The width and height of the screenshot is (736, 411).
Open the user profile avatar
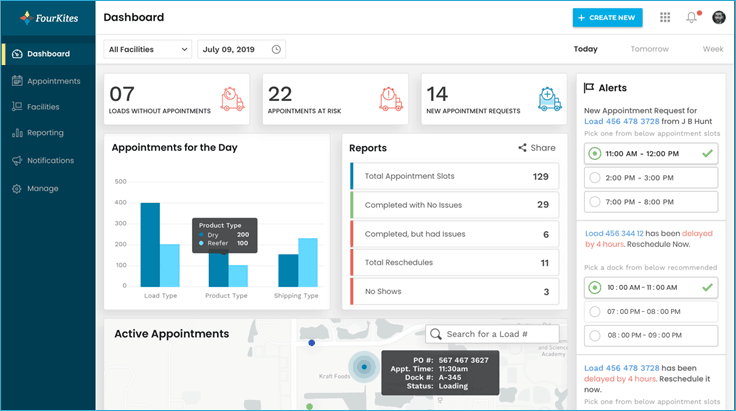click(718, 17)
